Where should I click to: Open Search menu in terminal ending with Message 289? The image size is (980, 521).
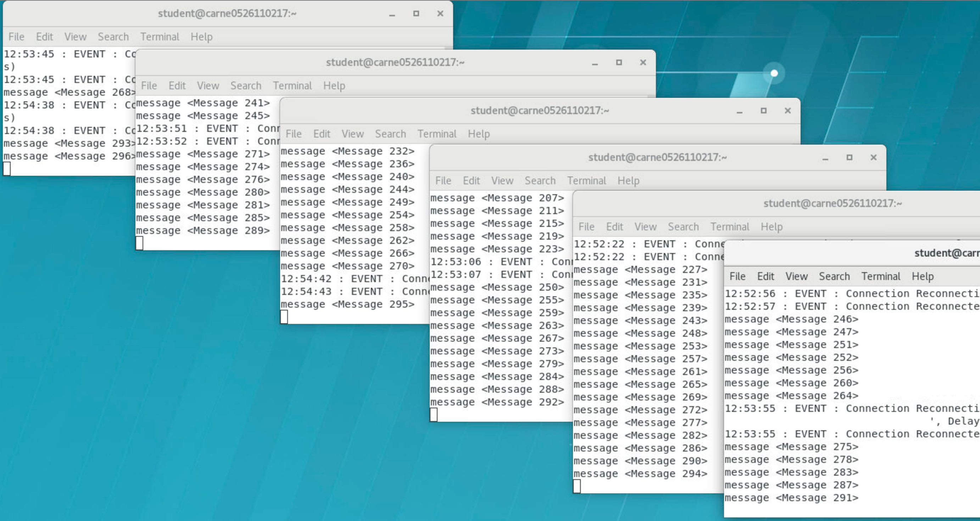[246, 85]
